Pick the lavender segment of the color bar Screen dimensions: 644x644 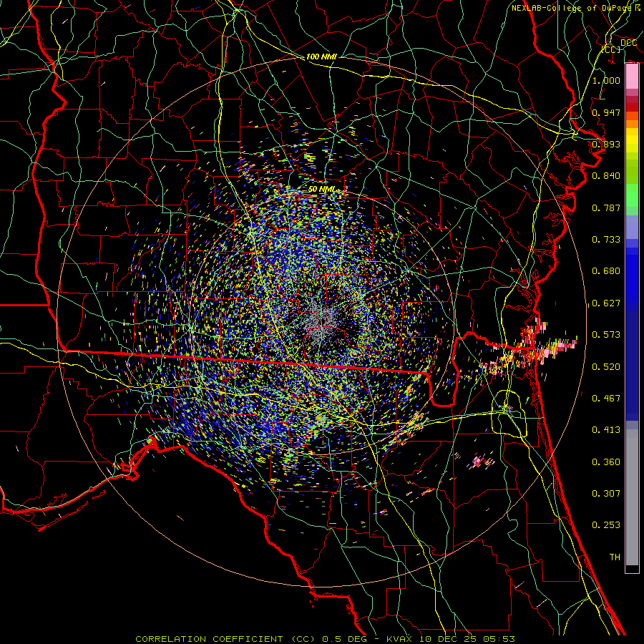(632, 227)
